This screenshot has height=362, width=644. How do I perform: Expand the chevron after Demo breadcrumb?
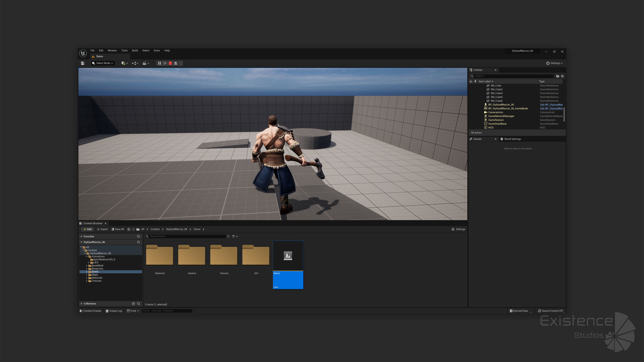click(203, 229)
